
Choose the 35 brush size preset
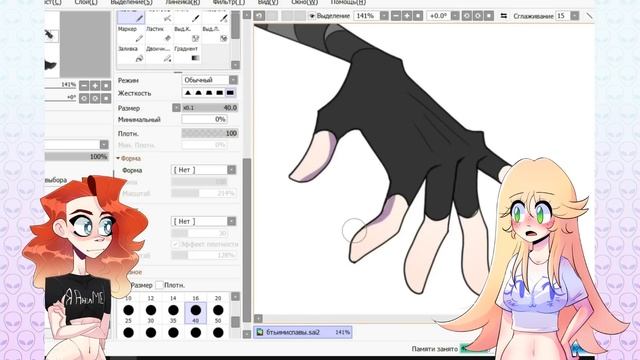[x=173, y=329]
